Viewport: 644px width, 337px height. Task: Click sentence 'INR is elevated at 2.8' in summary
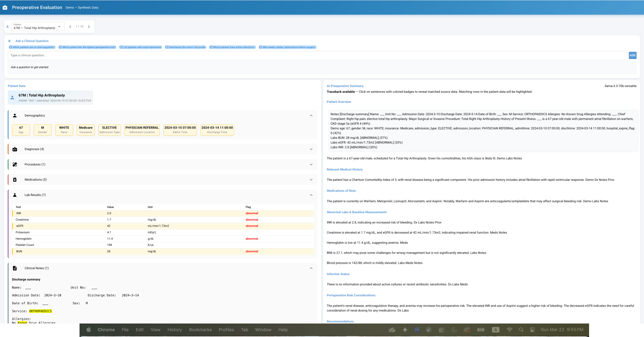click(x=370, y=223)
